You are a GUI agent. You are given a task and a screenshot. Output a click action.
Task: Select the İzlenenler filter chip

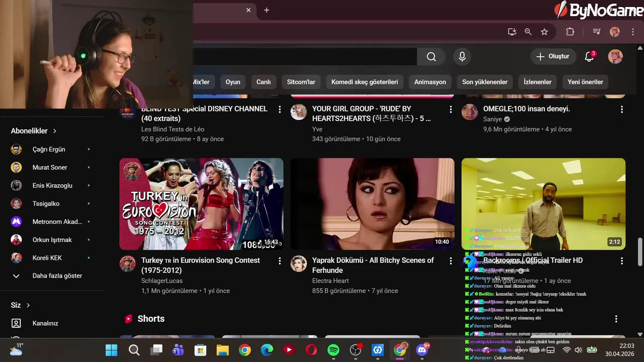coord(538,82)
